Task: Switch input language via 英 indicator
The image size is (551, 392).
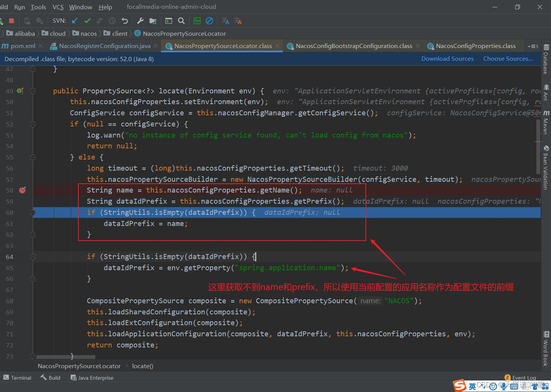Action: (472, 386)
